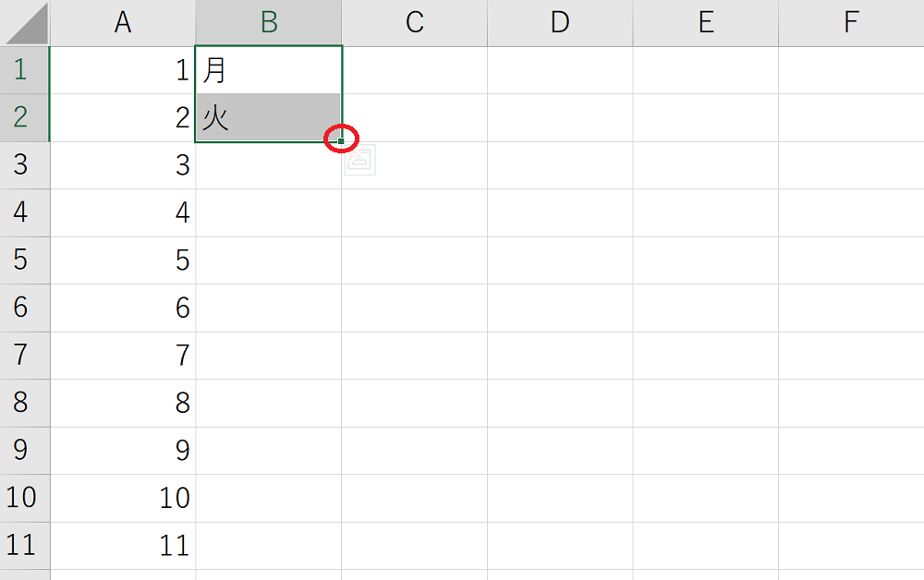Select empty cell B3

[269, 165]
